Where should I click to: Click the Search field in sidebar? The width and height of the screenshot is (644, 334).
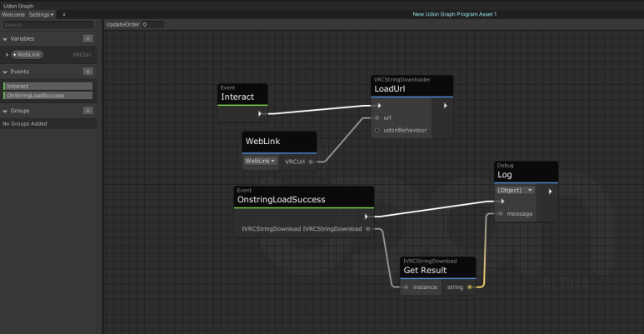click(48, 25)
